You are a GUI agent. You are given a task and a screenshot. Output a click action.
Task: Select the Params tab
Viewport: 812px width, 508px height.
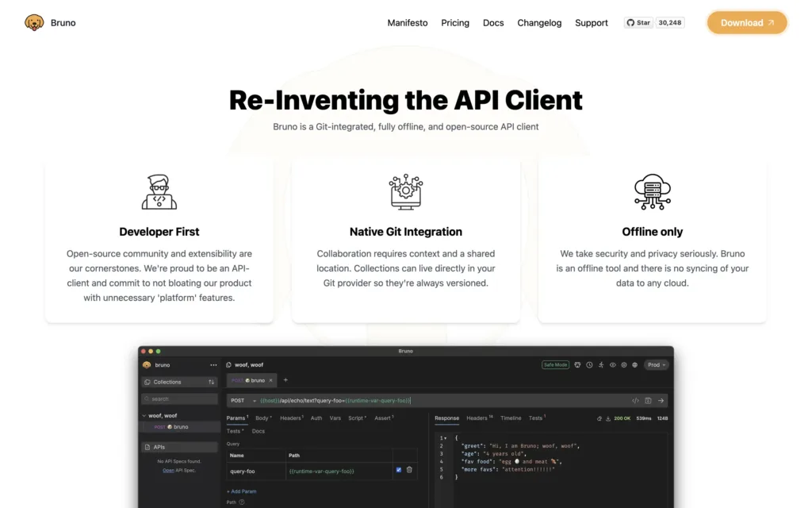pyautogui.click(x=237, y=418)
